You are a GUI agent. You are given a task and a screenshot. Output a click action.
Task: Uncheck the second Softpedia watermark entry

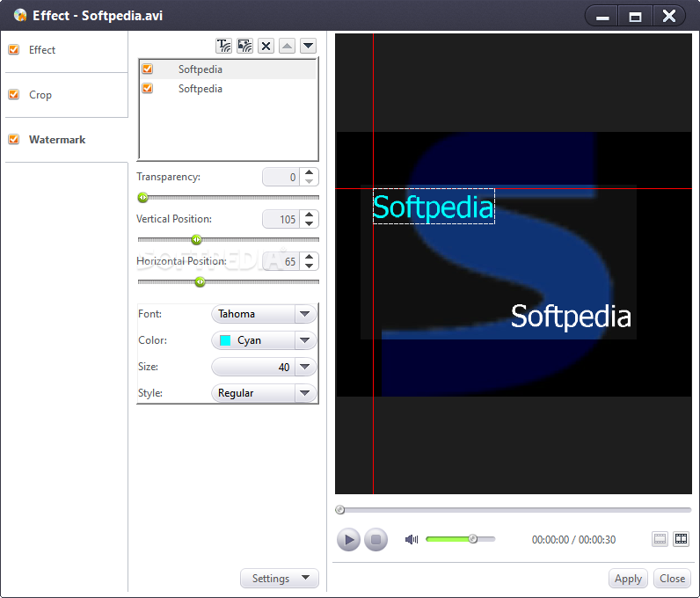click(148, 89)
